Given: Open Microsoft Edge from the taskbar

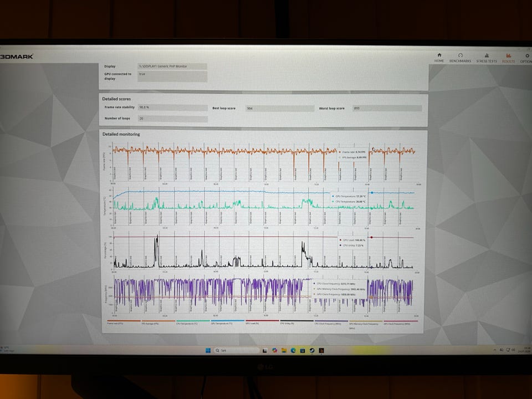Looking at the screenshot, I should coord(293,350).
